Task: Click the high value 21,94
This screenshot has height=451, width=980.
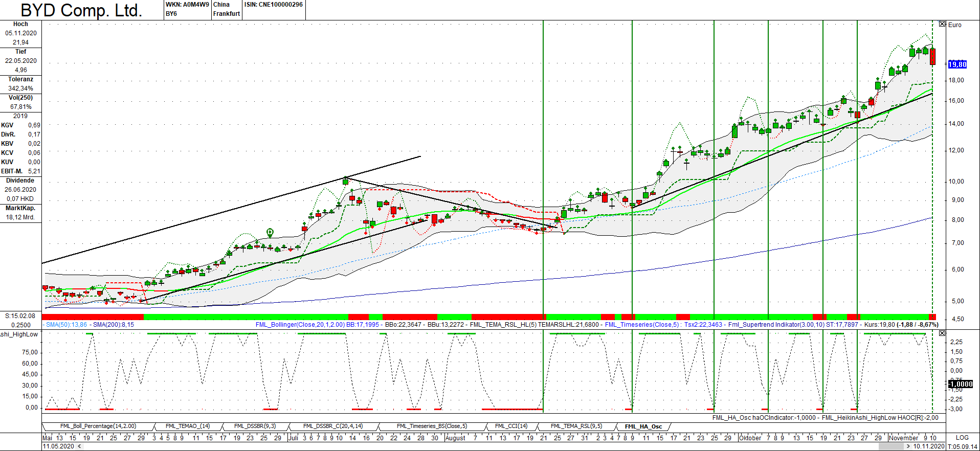Action: click(21, 42)
